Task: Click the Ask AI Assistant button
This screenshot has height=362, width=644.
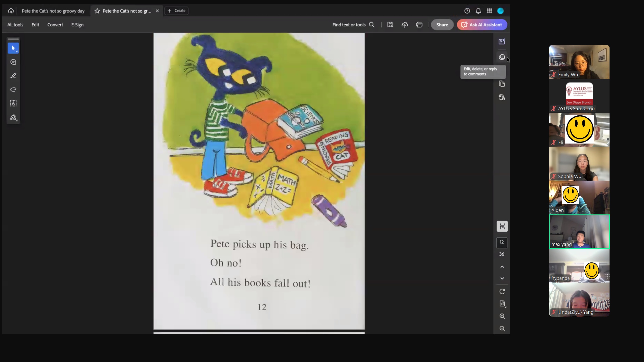Action: click(482, 25)
